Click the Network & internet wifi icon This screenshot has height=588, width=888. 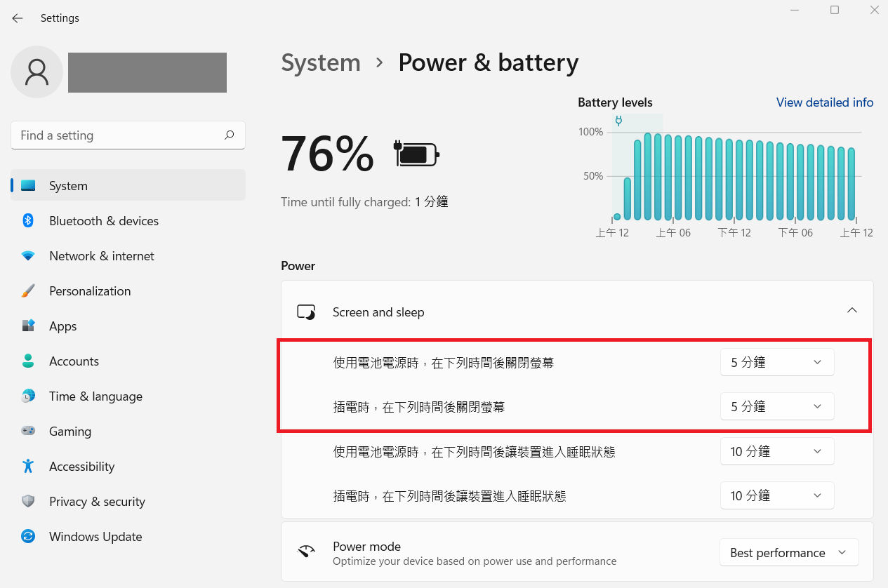pos(28,256)
